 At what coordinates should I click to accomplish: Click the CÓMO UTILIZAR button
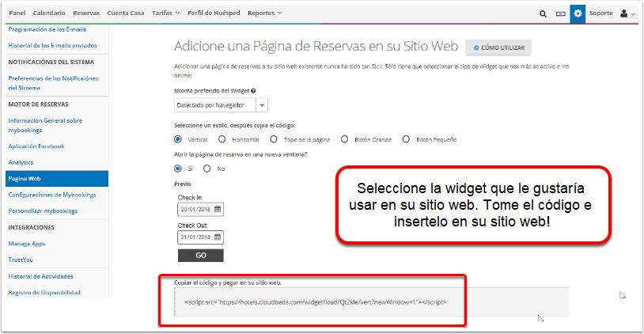coord(498,47)
